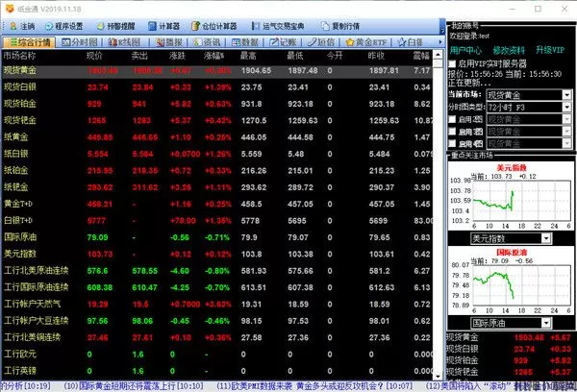Image resolution: width=577 pixels, height=392 pixels.
Task: Switch to the 综合行情 tab
Action: pos(29,42)
